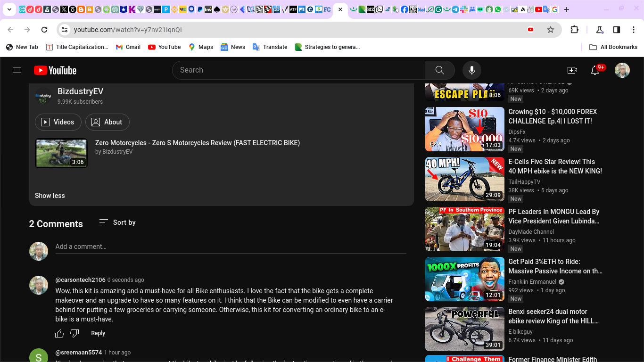644x362 pixels.
Task: Open new tab with plus button
Action: [x=567, y=9]
